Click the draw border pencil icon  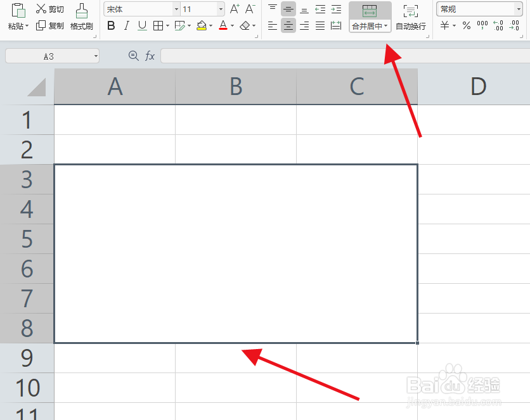pos(180,26)
